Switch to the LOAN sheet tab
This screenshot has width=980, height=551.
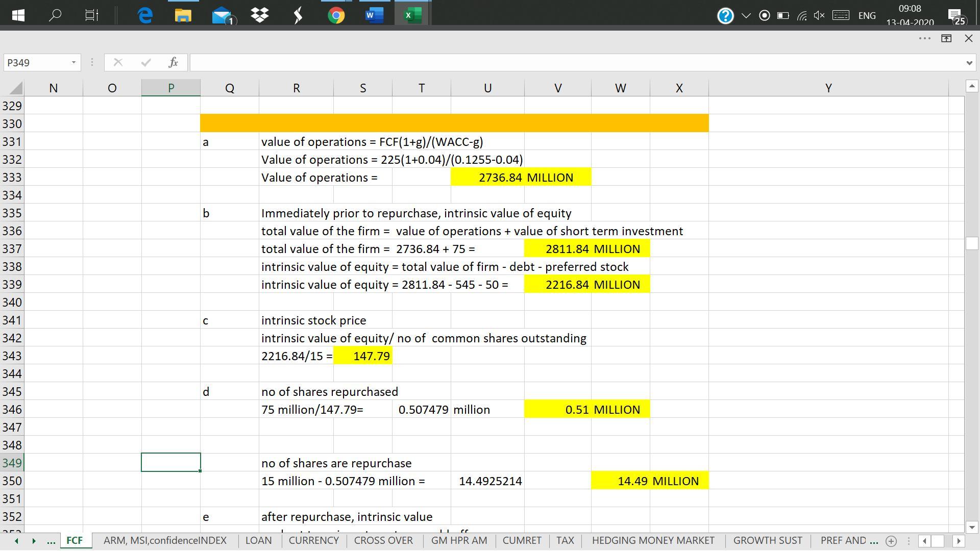[x=258, y=540]
